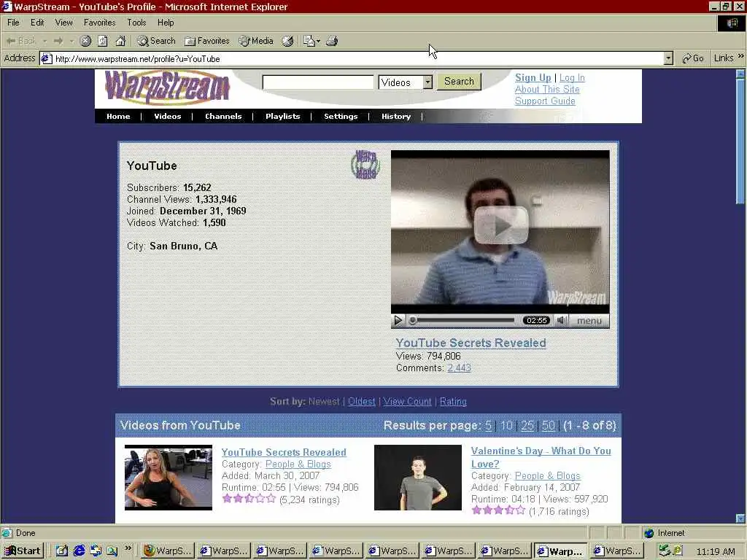The image size is (747, 560).
Task: Expand the Links toolbar chevron
Action: point(741,56)
